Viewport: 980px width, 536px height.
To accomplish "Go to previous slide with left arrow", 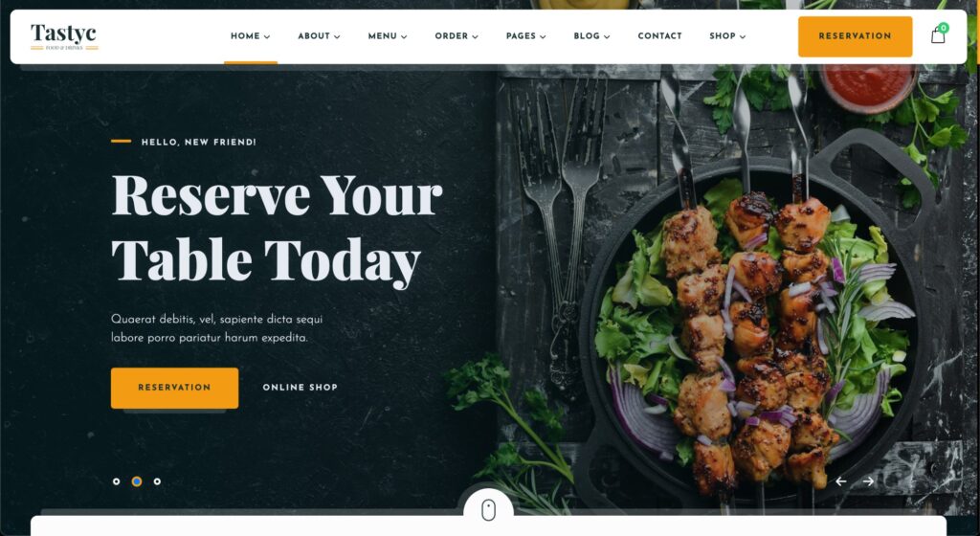I will click(x=841, y=481).
